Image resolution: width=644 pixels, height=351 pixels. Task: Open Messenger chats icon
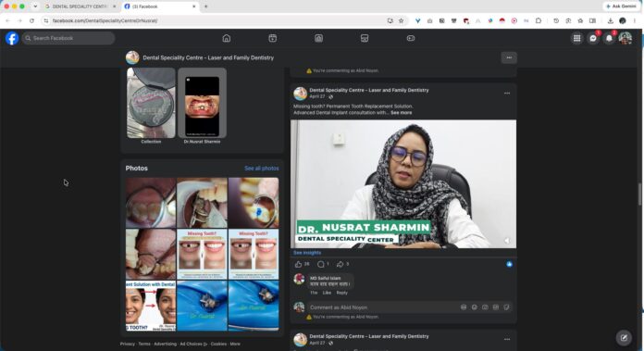(x=593, y=38)
